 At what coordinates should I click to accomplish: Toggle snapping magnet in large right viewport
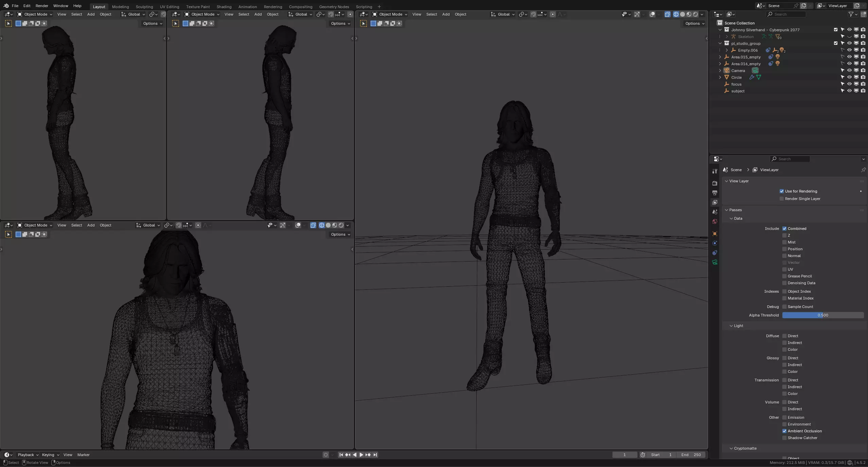coord(533,14)
